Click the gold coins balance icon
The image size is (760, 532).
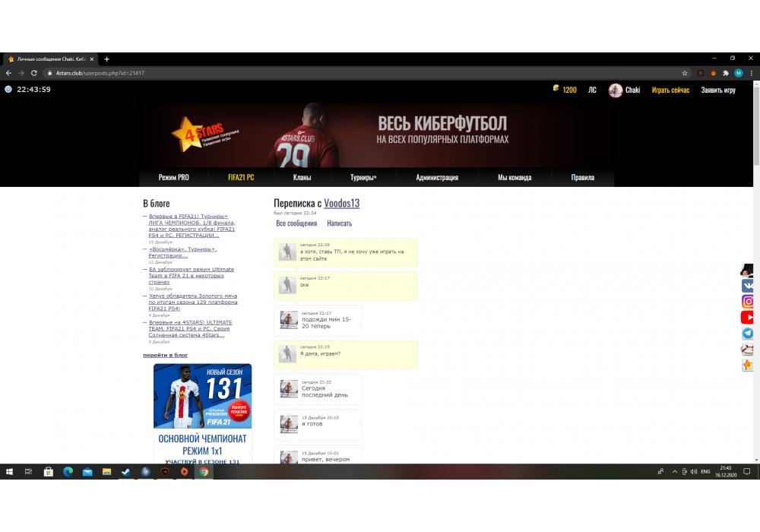tap(556, 88)
